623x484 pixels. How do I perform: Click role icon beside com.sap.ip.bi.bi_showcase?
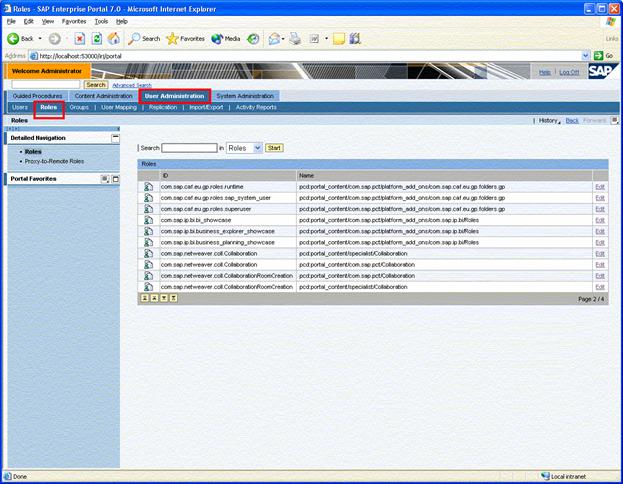point(148,220)
